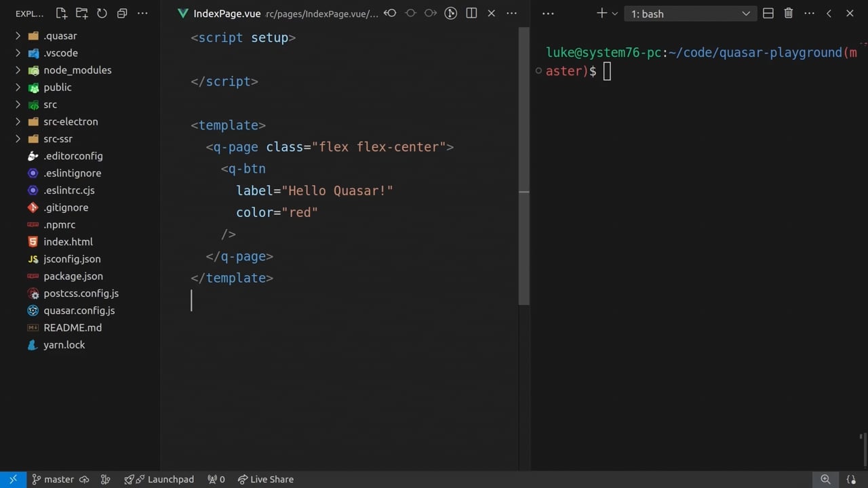Viewport: 868px width, 488px height.
Task: Click the zoom magnifier status bar icon
Action: tap(825, 479)
